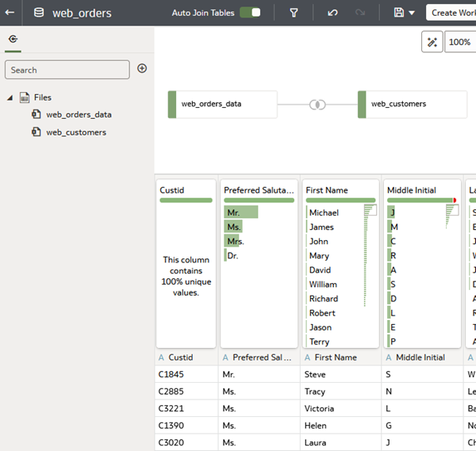The image size is (476, 451).
Task: Click the quality insights magic wand icon
Action: [432, 42]
